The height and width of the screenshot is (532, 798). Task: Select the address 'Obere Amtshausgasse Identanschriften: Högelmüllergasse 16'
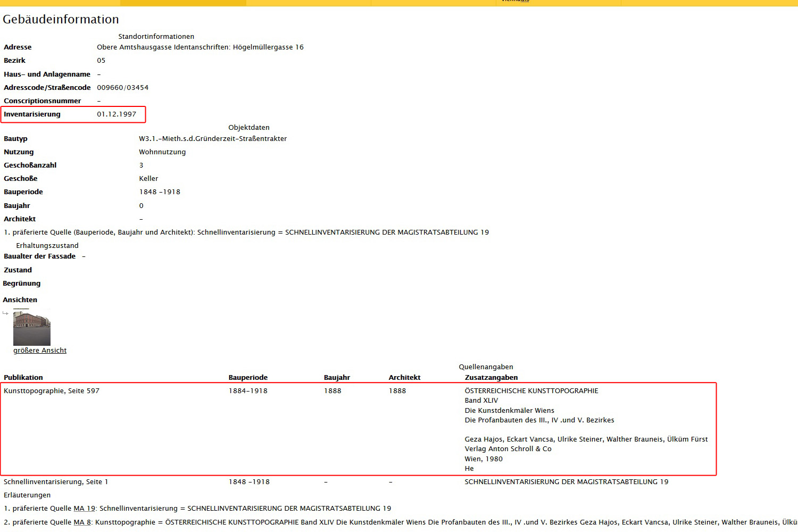(200, 47)
